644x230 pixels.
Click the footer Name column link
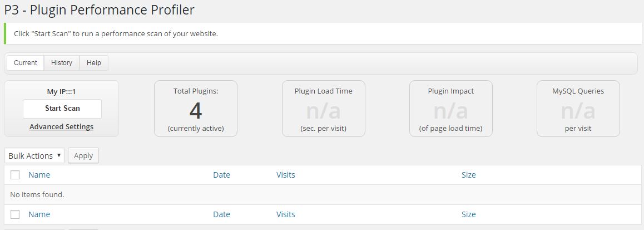tap(39, 214)
